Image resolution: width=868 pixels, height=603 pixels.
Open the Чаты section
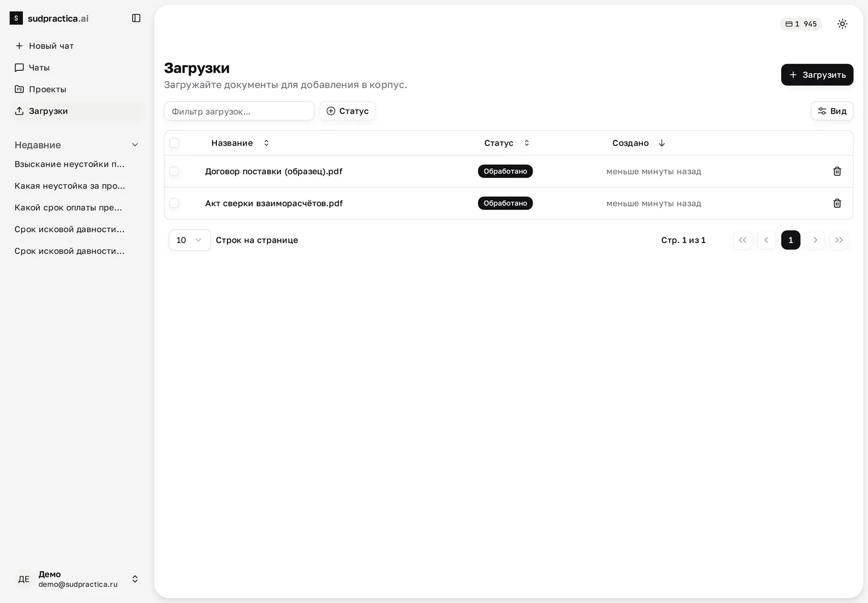(x=77, y=68)
